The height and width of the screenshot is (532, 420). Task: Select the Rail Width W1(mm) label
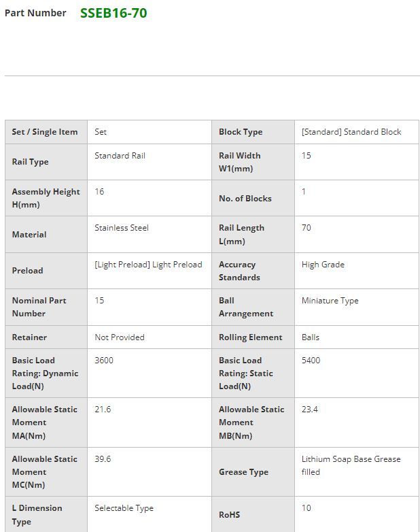coord(239,162)
